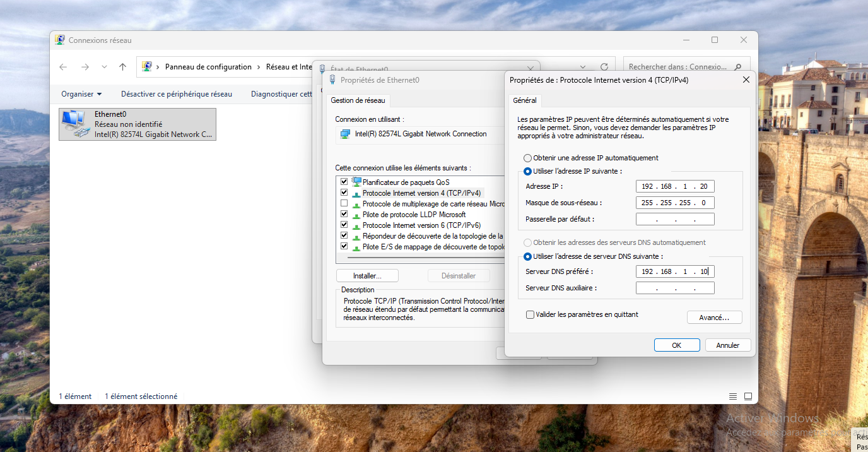Maximize the Connexions réseau window
Screen dimensions: 868x452
pos(715,40)
